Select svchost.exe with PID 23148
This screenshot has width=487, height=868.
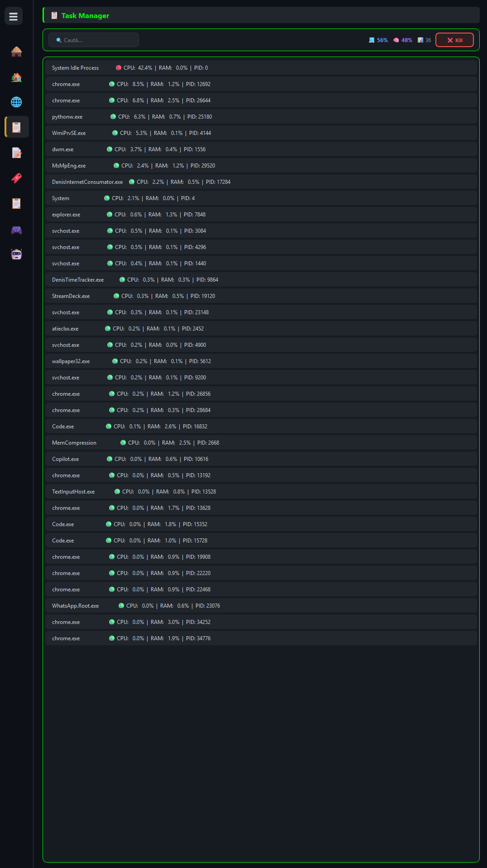coord(261,312)
